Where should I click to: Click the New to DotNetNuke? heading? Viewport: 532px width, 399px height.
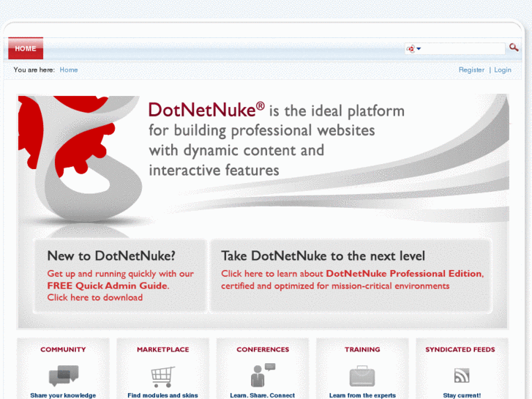[111, 256]
